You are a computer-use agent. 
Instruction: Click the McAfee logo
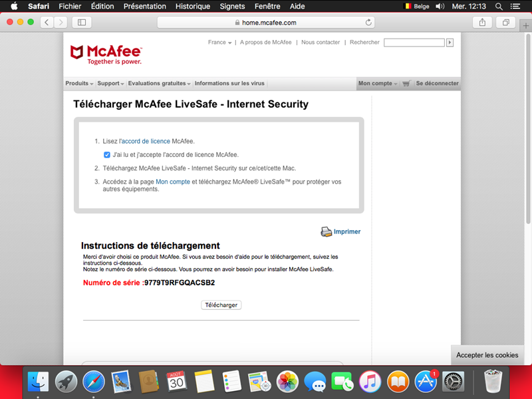106,55
